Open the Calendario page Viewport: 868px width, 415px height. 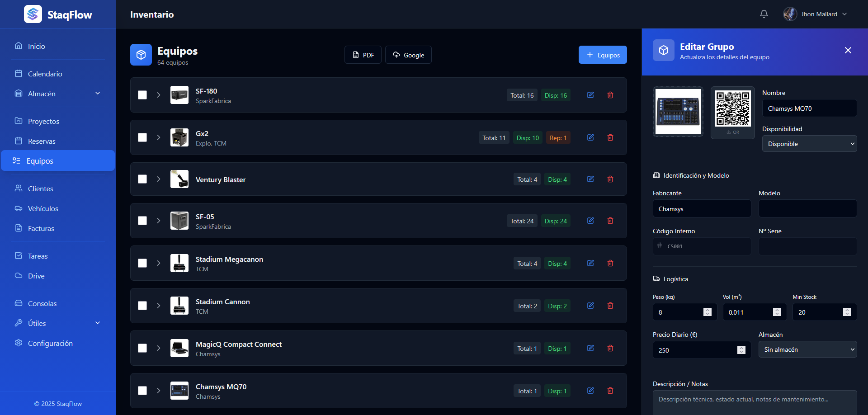pos(45,73)
